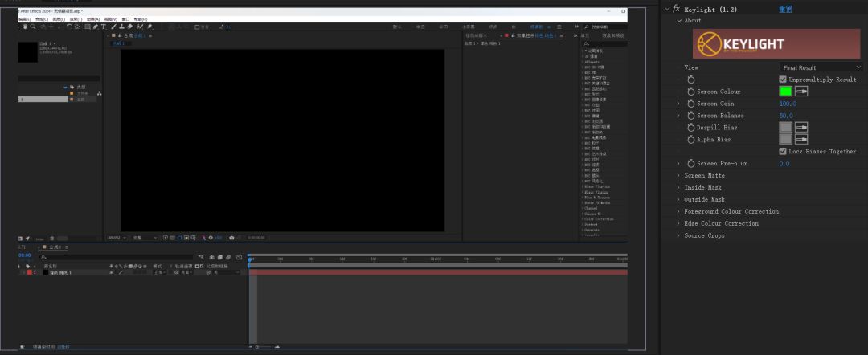Select the Pen tool

(95, 27)
